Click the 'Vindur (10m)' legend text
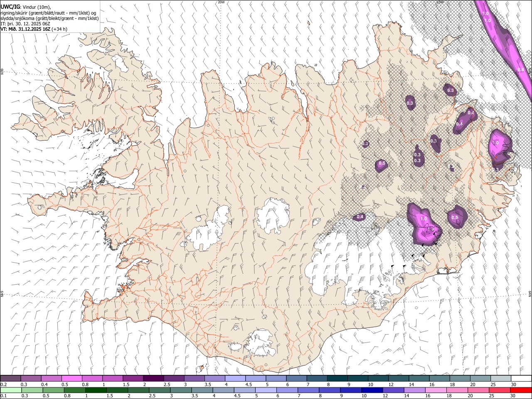532x399 pixels. 37,7
